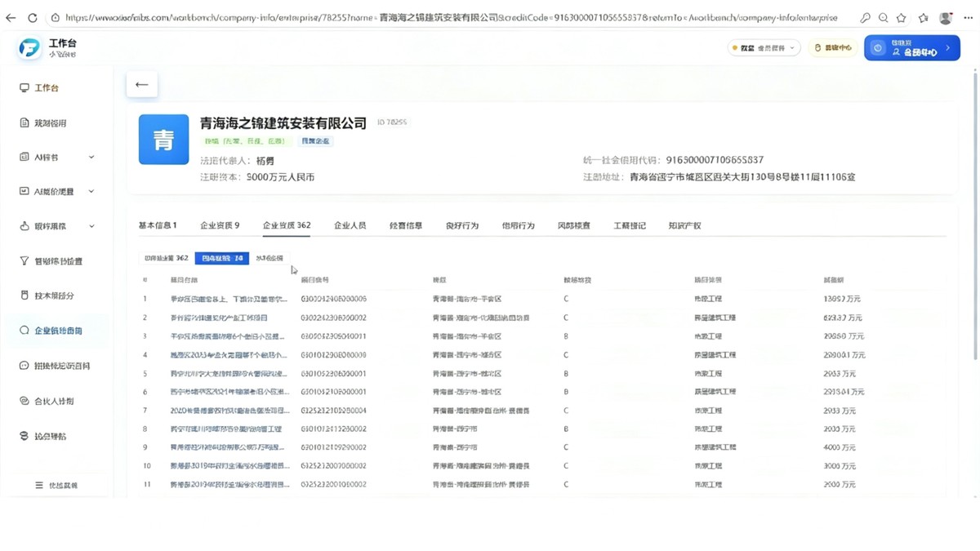Viewport: 980px width, 551px height.
Task: Click the browser profile avatar
Action: (x=946, y=17)
